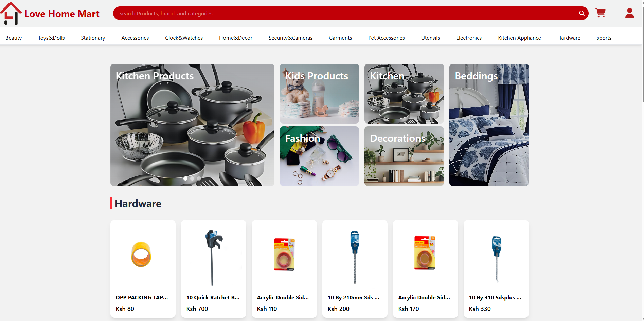
Task: Open the Home&Decor category
Action: [236, 38]
